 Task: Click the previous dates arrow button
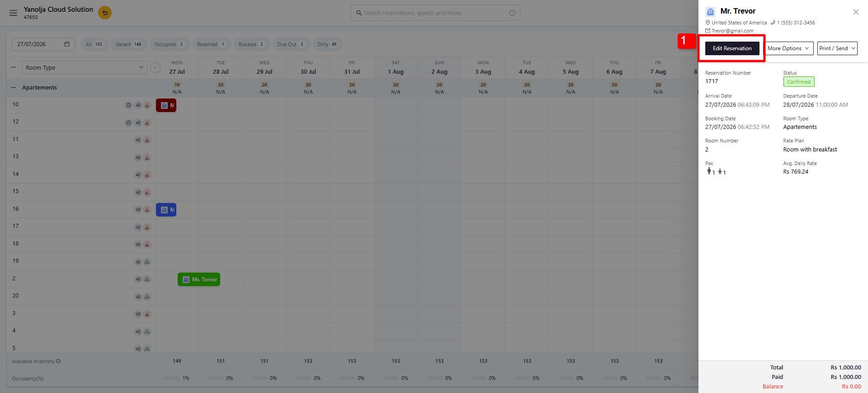pos(155,67)
